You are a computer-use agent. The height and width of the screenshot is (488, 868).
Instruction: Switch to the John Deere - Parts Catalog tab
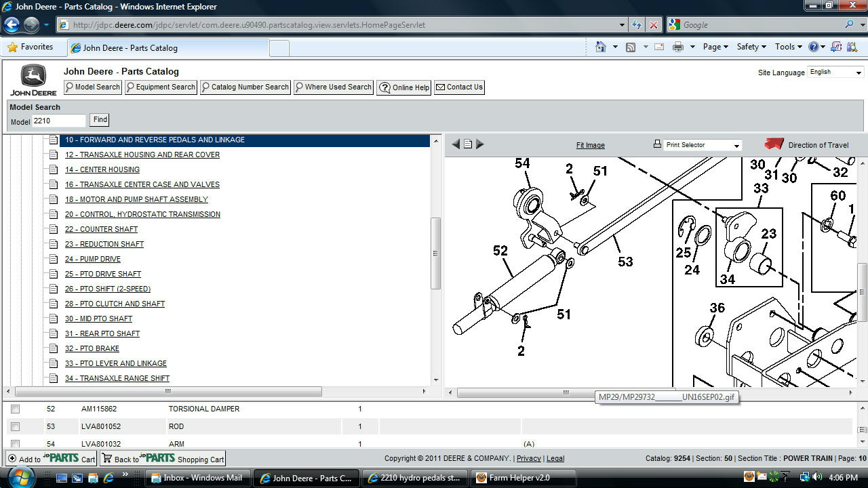[x=167, y=48]
